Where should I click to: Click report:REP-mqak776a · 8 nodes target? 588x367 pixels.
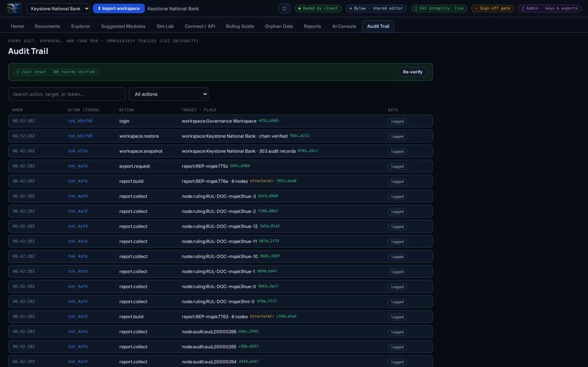click(x=214, y=181)
